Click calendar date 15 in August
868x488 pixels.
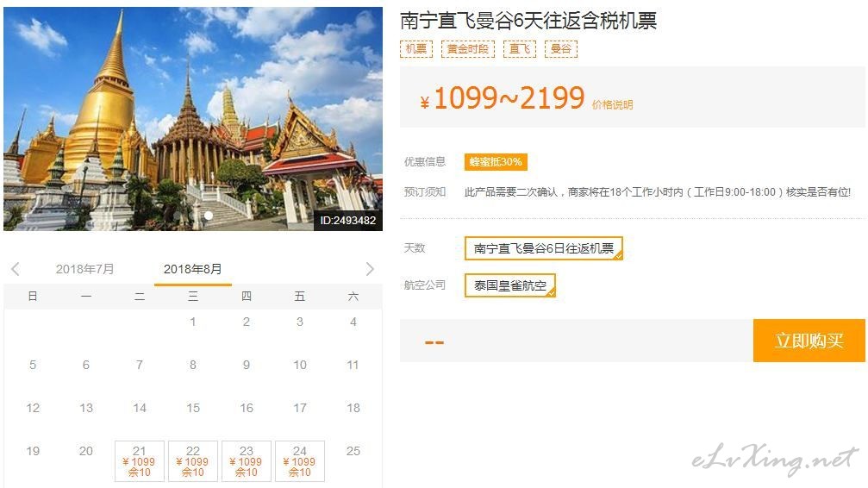point(192,408)
